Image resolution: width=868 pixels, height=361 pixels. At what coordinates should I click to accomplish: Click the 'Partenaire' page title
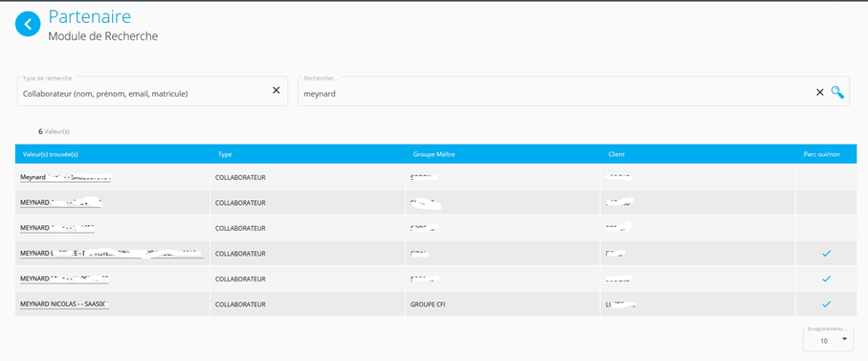(x=90, y=16)
